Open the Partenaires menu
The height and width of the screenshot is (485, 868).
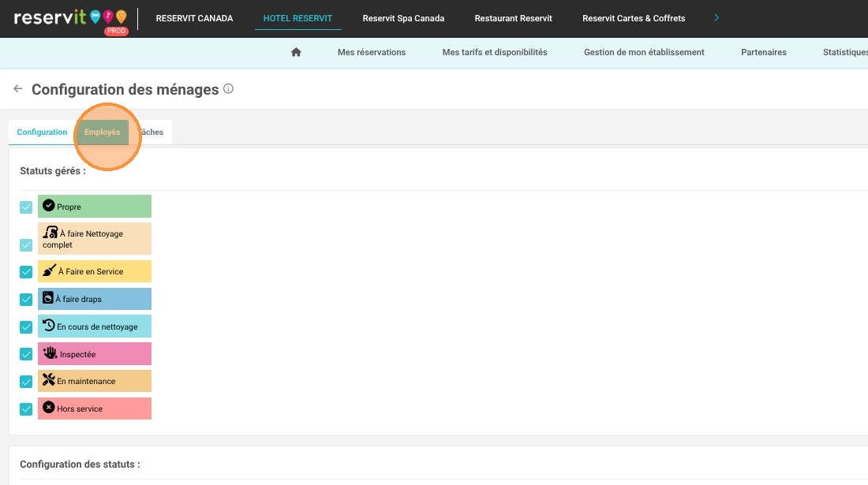tap(764, 52)
